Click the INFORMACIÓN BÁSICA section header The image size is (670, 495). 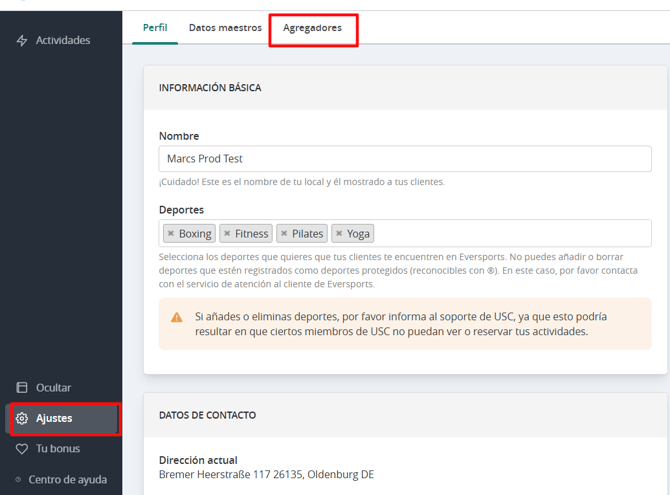coord(210,88)
